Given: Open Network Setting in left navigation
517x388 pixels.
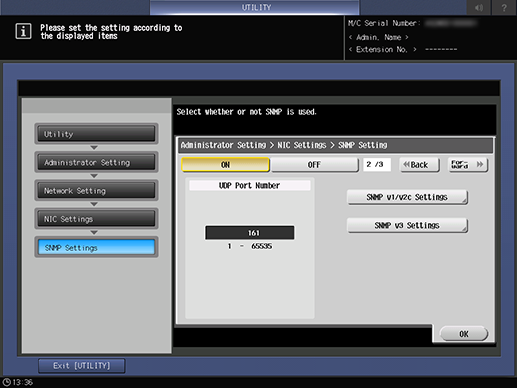Looking at the screenshot, I should [96, 191].
